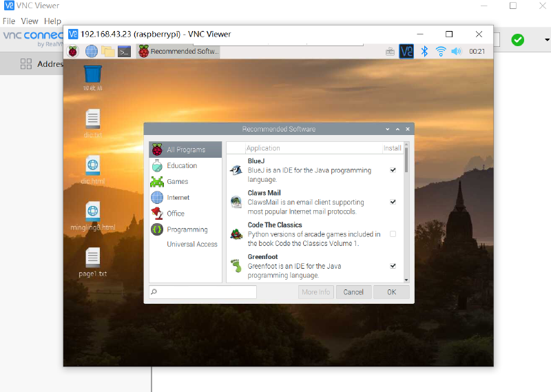Choose the Programming category
Screen dimensions: 551x392
point(187,229)
